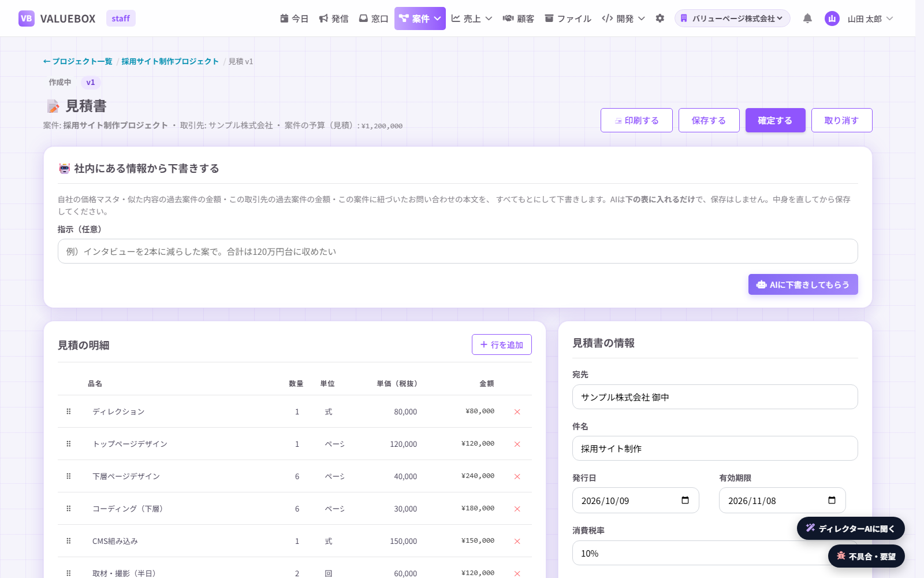
Task: Open the settings gear icon
Action: [x=660, y=18]
